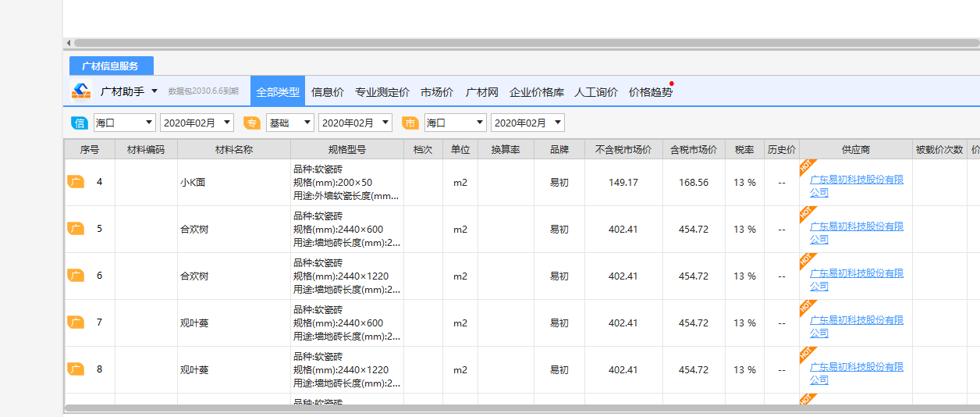Screen dimensions: 980x417
Task: Click the 含税市场价 column header
Action: (694, 149)
